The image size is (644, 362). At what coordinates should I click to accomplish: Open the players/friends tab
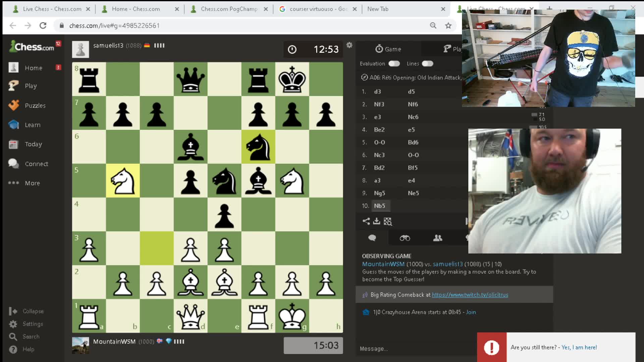click(438, 238)
